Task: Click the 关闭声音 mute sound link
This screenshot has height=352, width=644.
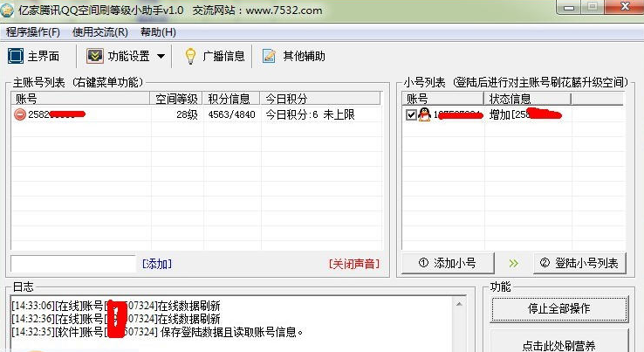Action: coord(354,264)
